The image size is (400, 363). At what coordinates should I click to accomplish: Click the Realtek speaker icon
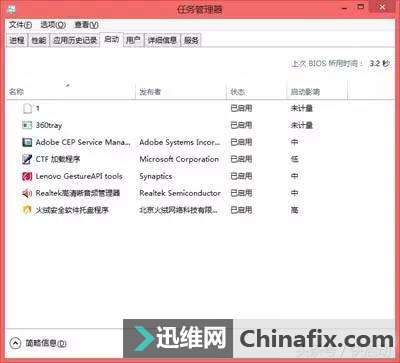[27, 193]
